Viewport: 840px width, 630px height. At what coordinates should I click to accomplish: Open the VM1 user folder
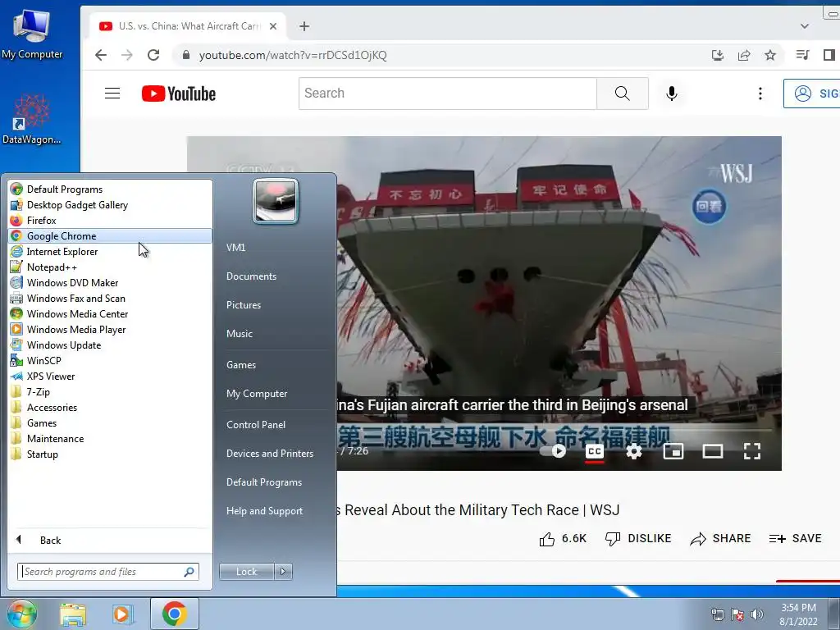(235, 248)
